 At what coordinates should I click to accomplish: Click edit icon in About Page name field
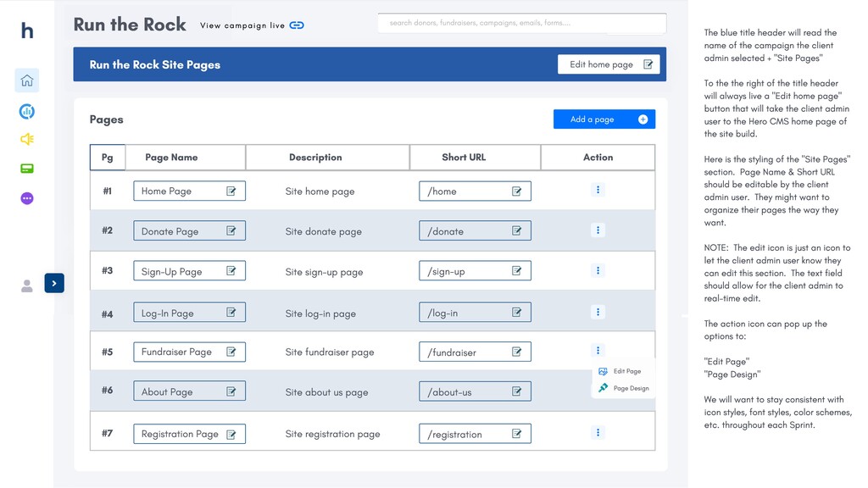click(231, 391)
